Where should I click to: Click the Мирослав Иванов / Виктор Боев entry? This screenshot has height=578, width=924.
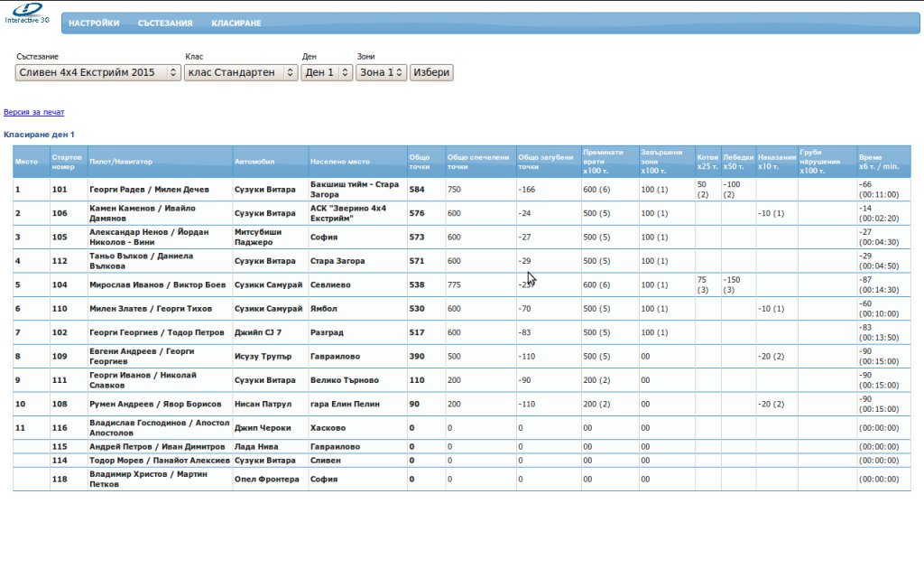[157, 284]
